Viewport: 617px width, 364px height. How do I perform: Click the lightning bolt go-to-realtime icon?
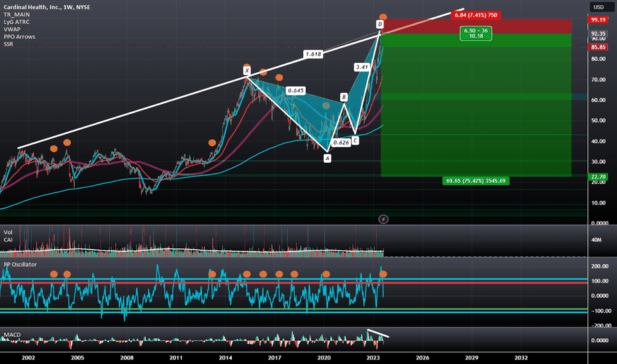click(383, 219)
